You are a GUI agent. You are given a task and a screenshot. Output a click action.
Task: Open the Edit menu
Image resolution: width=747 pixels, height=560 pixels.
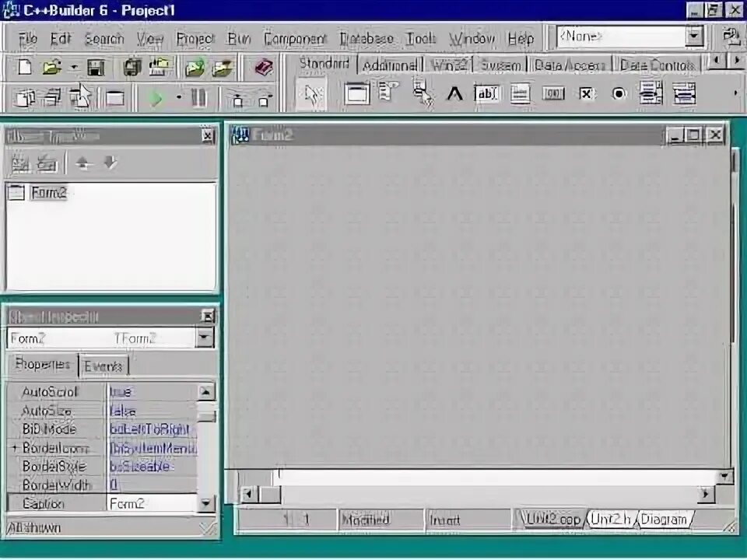pyautogui.click(x=61, y=39)
